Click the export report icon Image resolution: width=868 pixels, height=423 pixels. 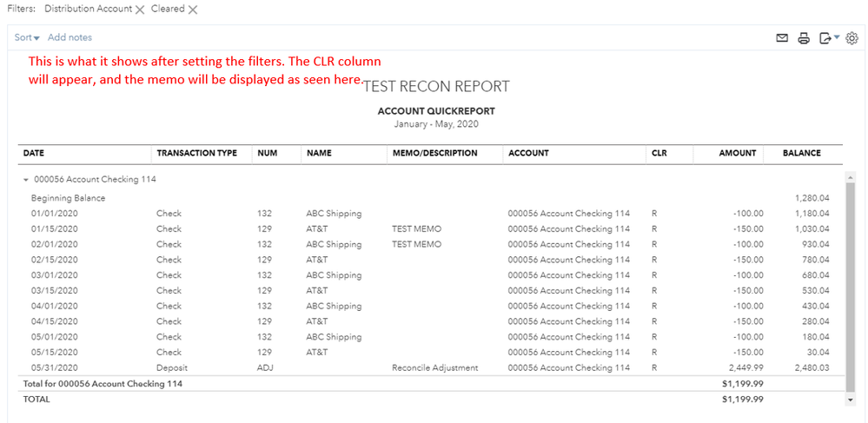[x=824, y=38]
